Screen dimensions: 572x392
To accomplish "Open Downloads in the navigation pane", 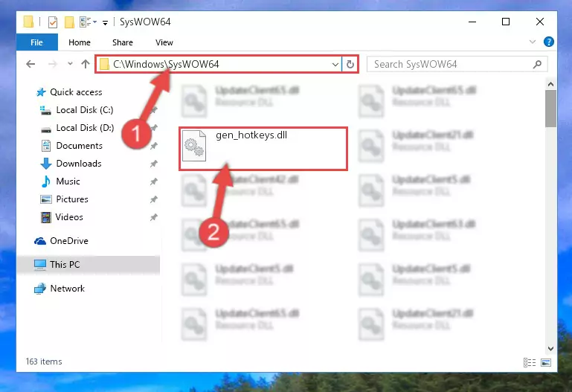I will point(79,164).
